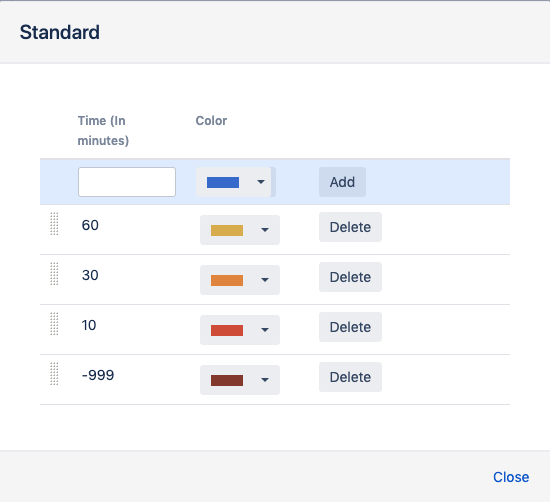Click the Add button
The width and height of the screenshot is (550, 502).
point(342,182)
